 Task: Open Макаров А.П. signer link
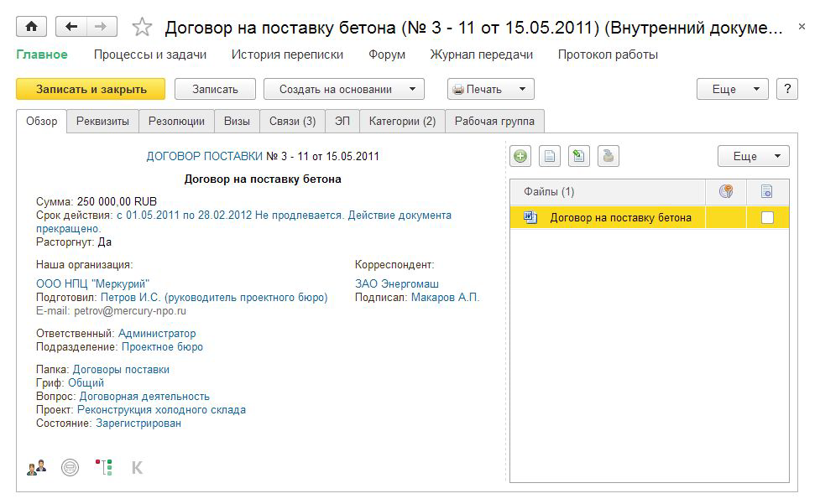coord(445,297)
